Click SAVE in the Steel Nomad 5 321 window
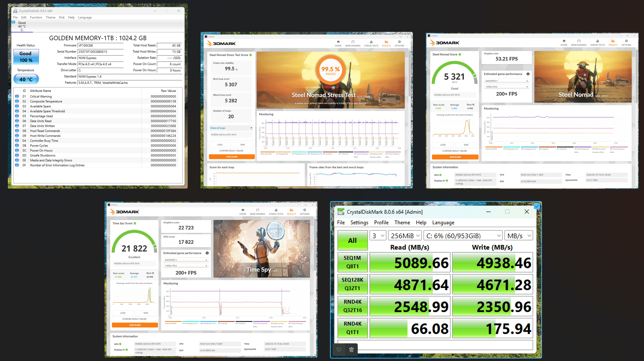Image resolution: width=644 pixels, height=361 pixels. click(x=466, y=145)
